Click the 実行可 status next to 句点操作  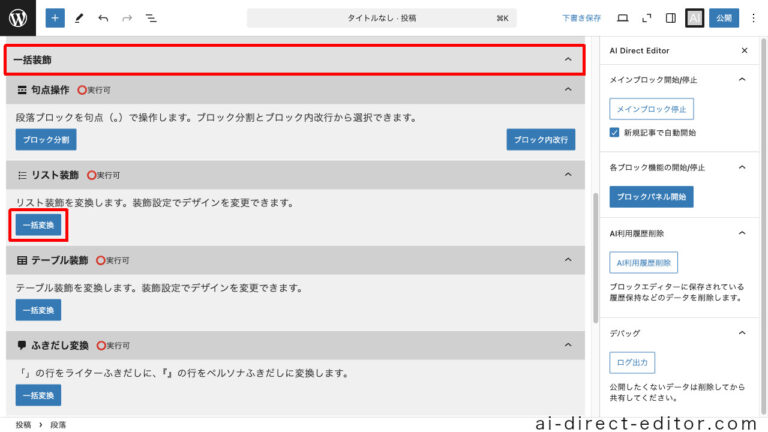(x=94, y=90)
